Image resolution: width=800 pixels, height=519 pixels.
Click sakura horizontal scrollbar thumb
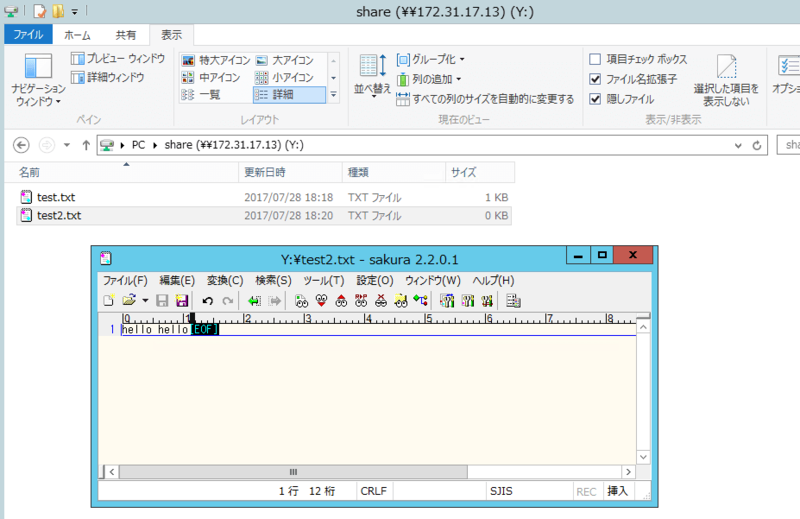point(293,472)
